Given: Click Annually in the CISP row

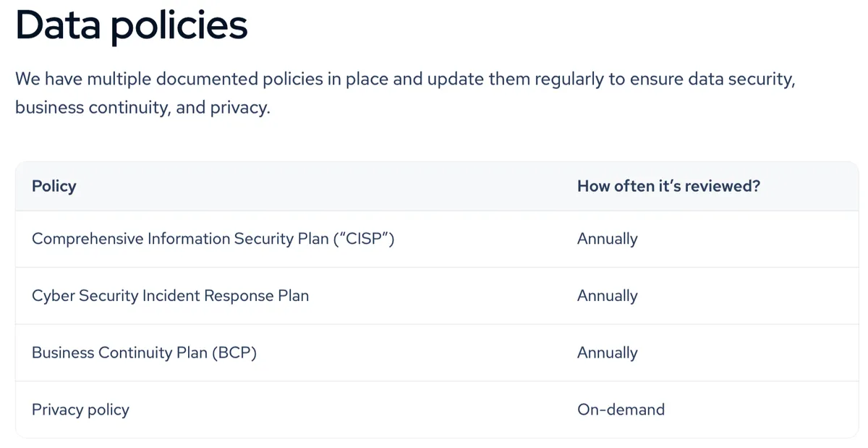Looking at the screenshot, I should [608, 239].
